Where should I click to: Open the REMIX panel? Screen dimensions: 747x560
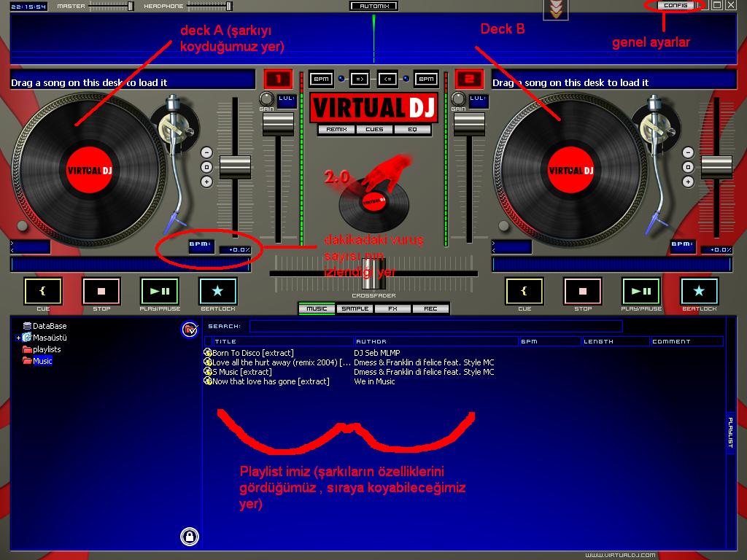[336, 129]
